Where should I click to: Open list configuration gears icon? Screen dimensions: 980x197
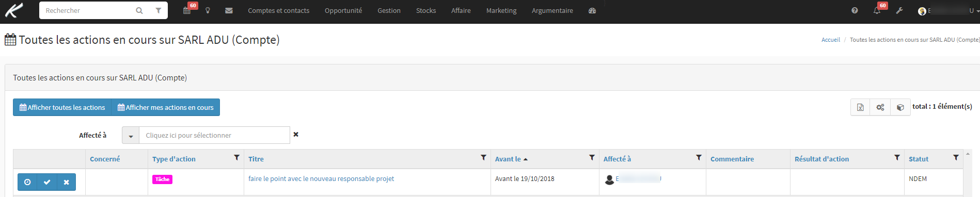coord(880,107)
